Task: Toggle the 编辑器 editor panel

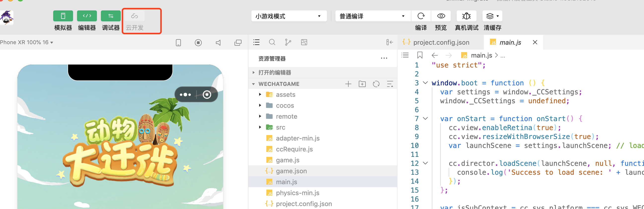Action: point(87,16)
